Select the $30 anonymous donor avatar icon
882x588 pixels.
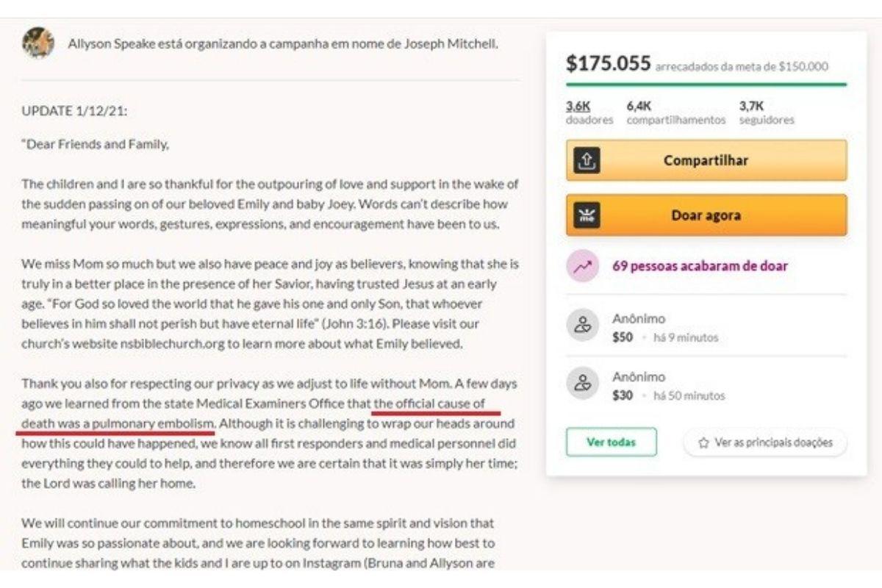point(582,384)
